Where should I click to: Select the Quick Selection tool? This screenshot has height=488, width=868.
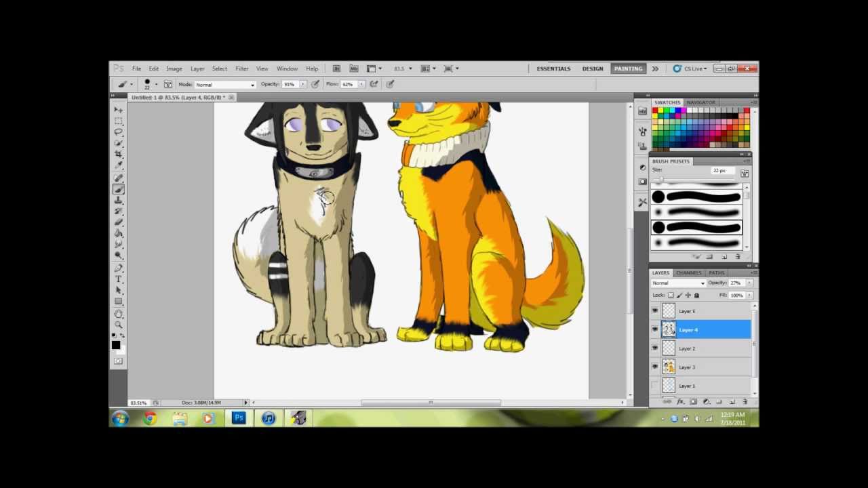(x=118, y=143)
